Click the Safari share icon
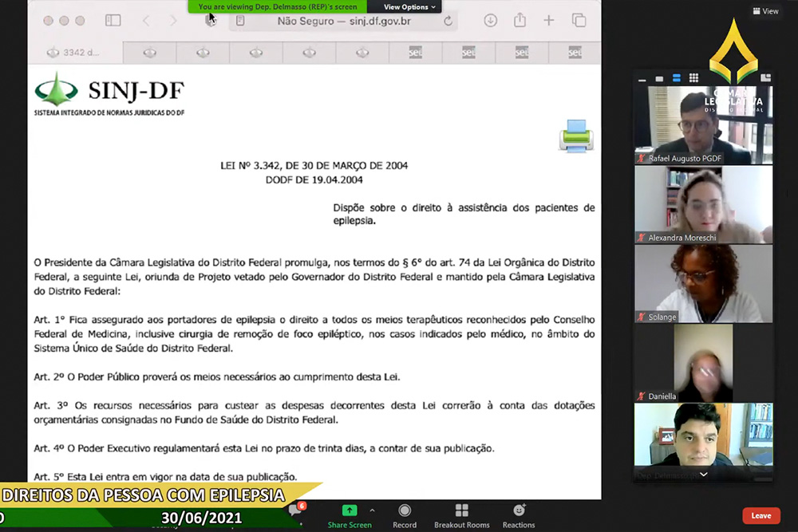Screen dimensions: 798x532 (x=519, y=21)
